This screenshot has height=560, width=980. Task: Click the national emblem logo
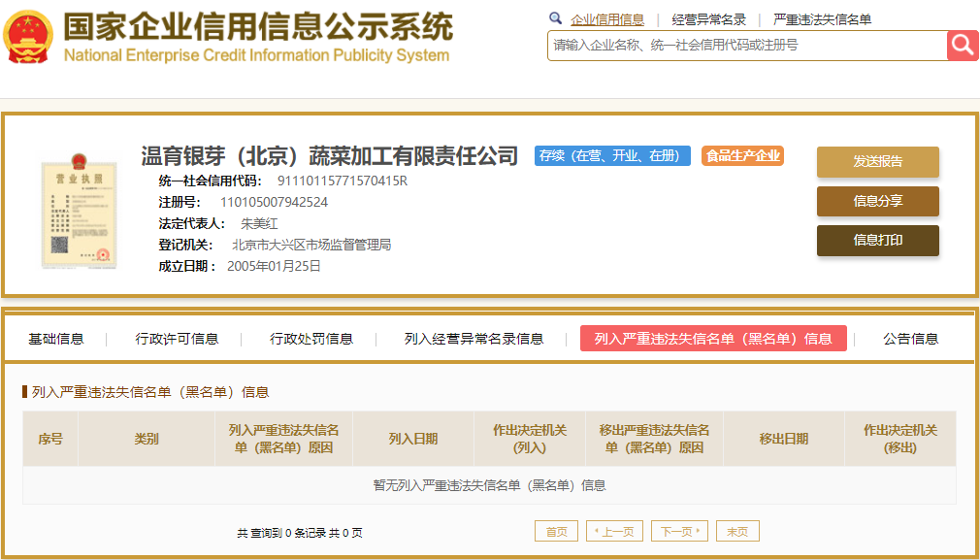(x=28, y=37)
